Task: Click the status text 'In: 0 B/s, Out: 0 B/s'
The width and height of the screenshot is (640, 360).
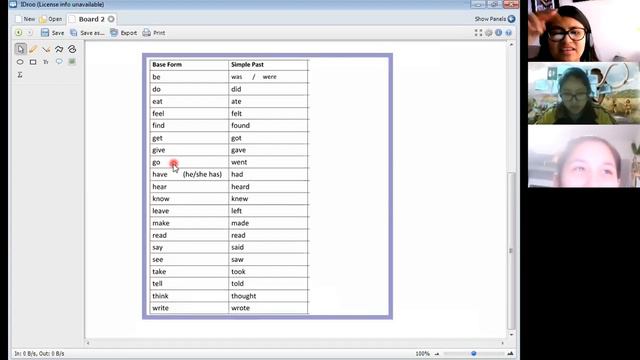Action: pyautogui.click(x=39, y=353)
